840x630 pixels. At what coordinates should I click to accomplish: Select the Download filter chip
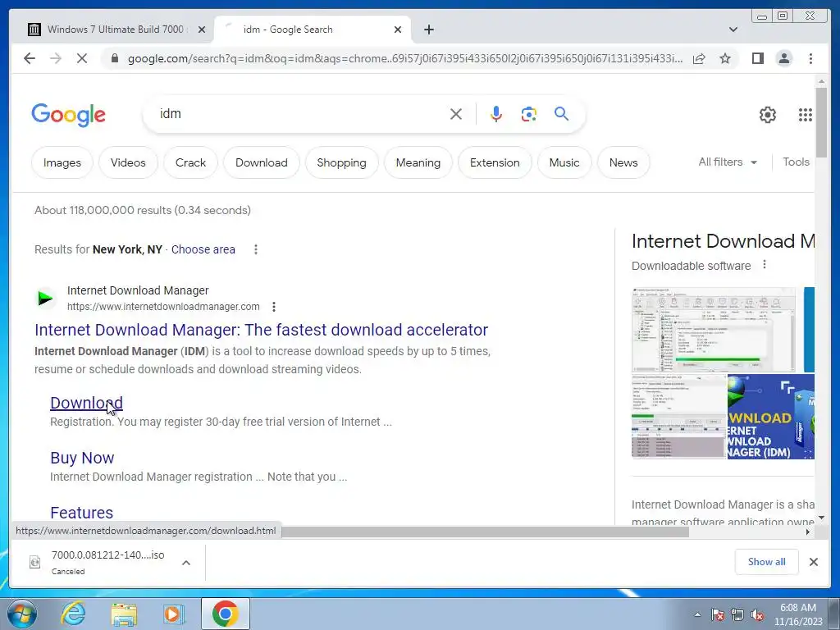(x=262, y=163)
